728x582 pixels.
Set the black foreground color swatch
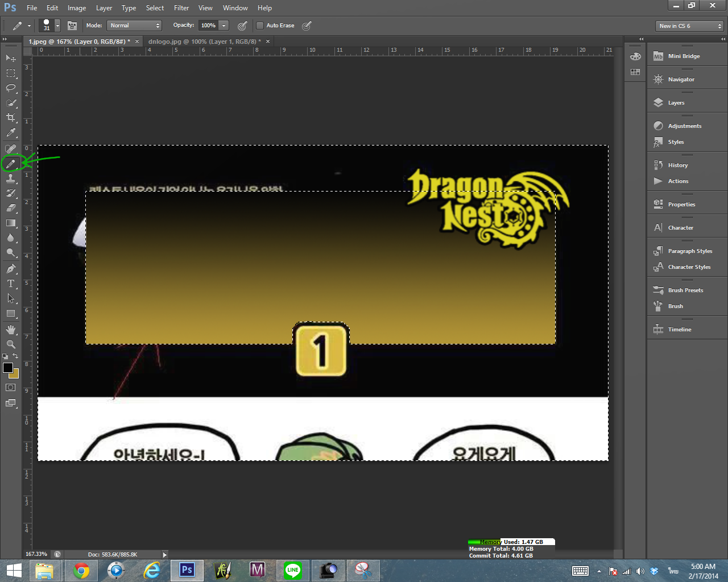click(x=8, y=368)
